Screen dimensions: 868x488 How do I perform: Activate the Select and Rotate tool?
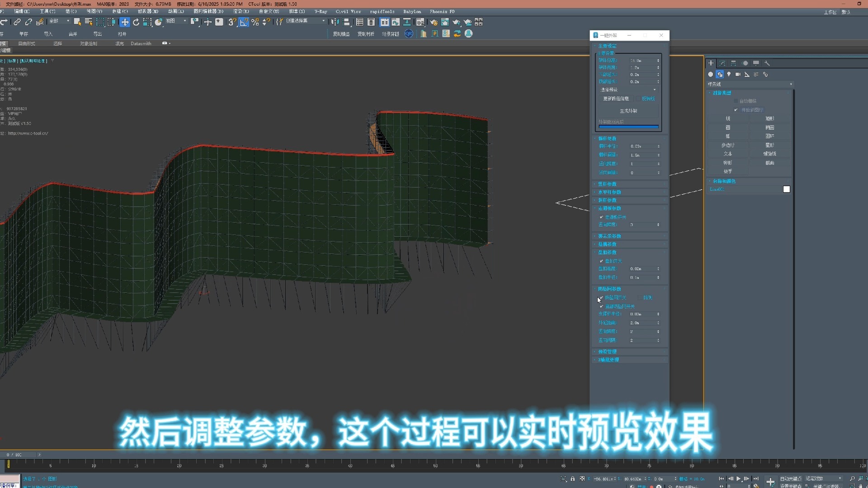(136, 22)
